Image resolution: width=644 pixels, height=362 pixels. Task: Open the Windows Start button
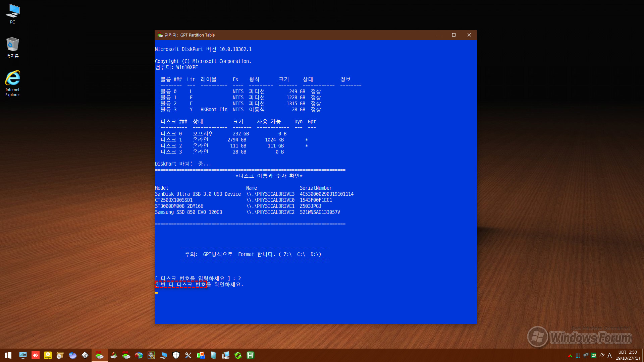(8, 355)
